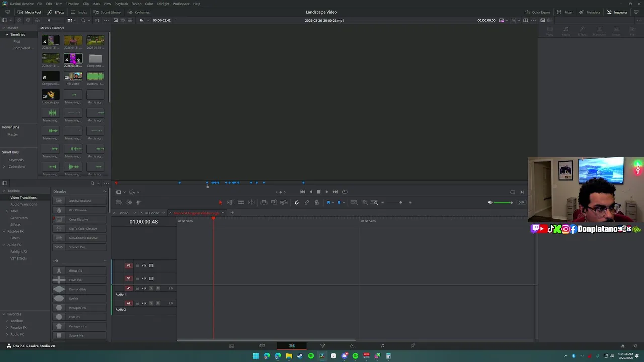644x362 pixels.
Task: Open the Index panel
Action: 79,12
